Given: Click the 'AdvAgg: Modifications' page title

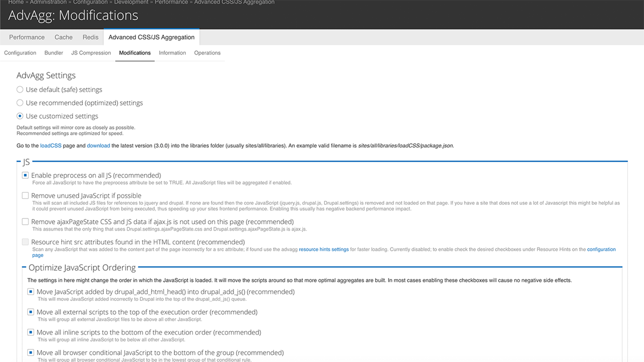Looking at the screenshot, I should point(73,15).
